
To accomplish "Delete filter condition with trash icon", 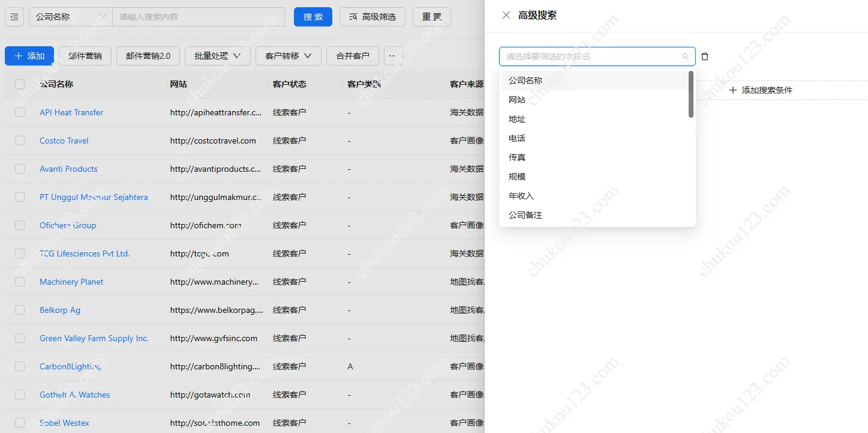I will pos(705,56).
